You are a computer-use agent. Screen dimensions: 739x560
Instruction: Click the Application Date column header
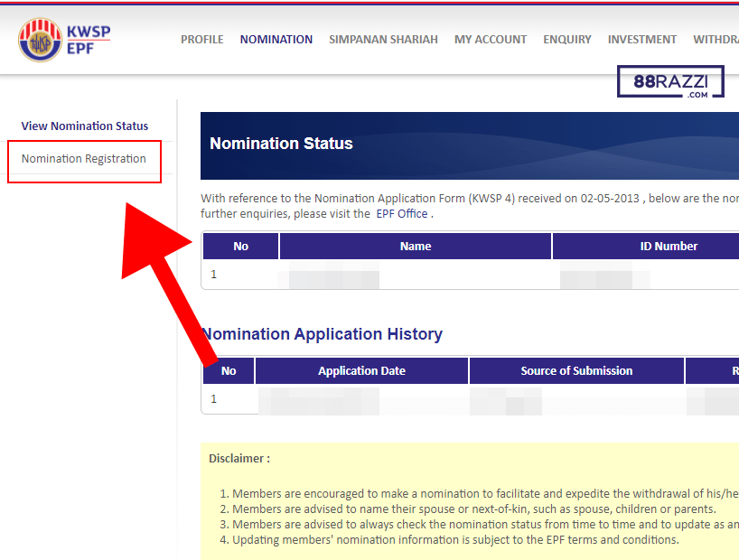click(361, 371)
